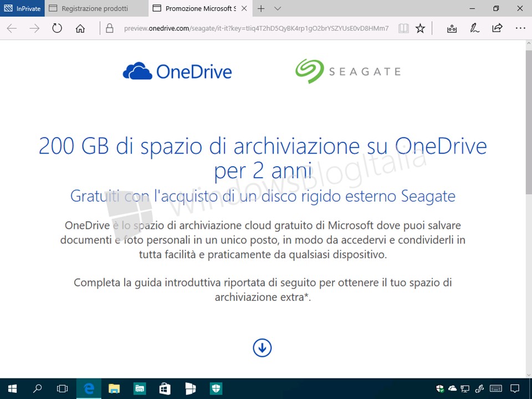
Task: Open Task View
Action: tap(63, 388)
